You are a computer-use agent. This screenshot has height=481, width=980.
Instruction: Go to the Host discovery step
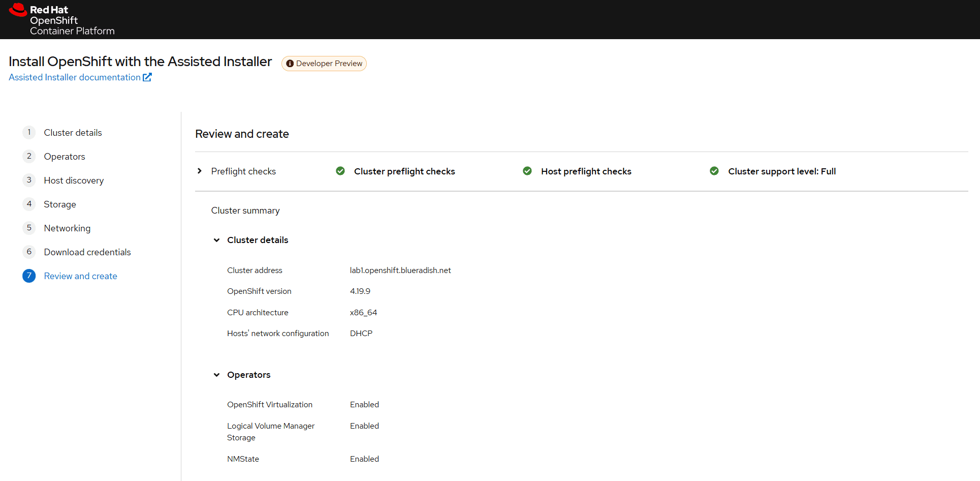pyautogui.click(x=74, y=181)
